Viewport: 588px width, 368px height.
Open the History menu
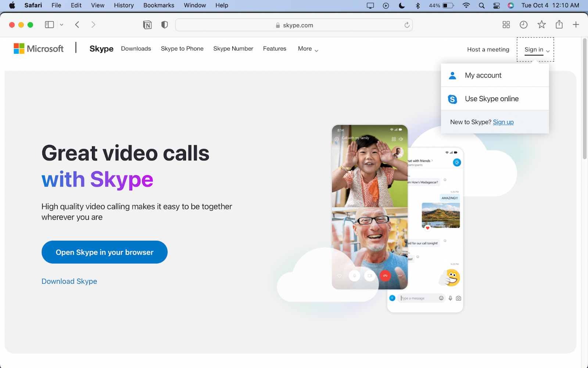[x=124, y=5]
